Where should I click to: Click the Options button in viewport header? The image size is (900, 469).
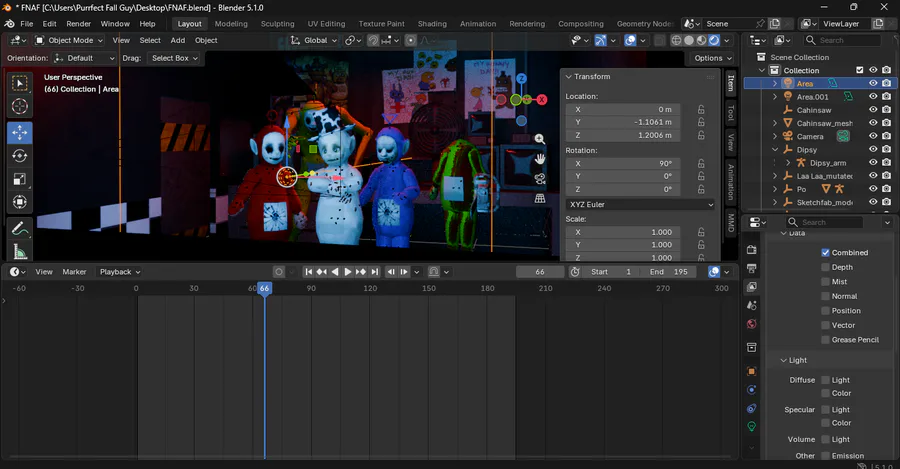(712, 58)
